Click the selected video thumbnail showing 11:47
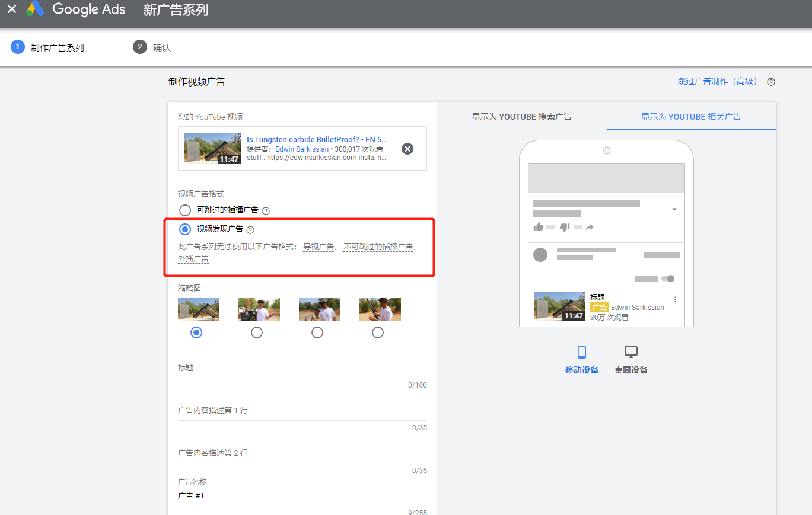Image resolution: width=812 pixels, height=515 pixels. coord(212,148)
